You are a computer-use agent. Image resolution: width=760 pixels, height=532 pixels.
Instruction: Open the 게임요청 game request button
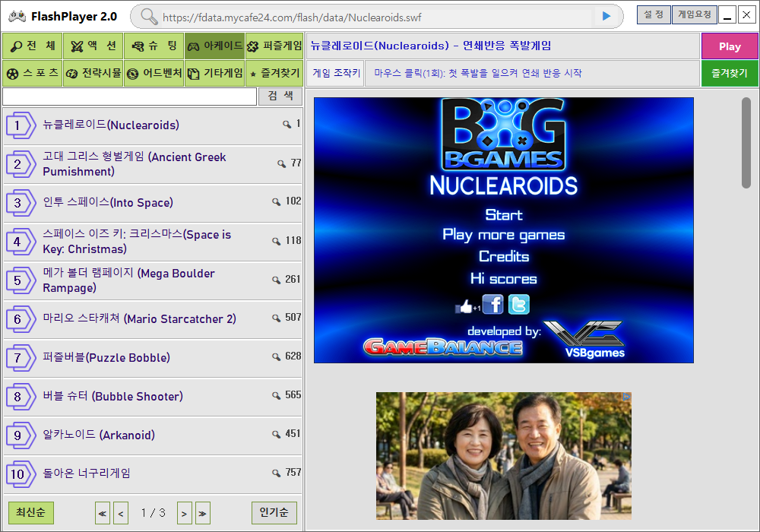pos(695,14)
